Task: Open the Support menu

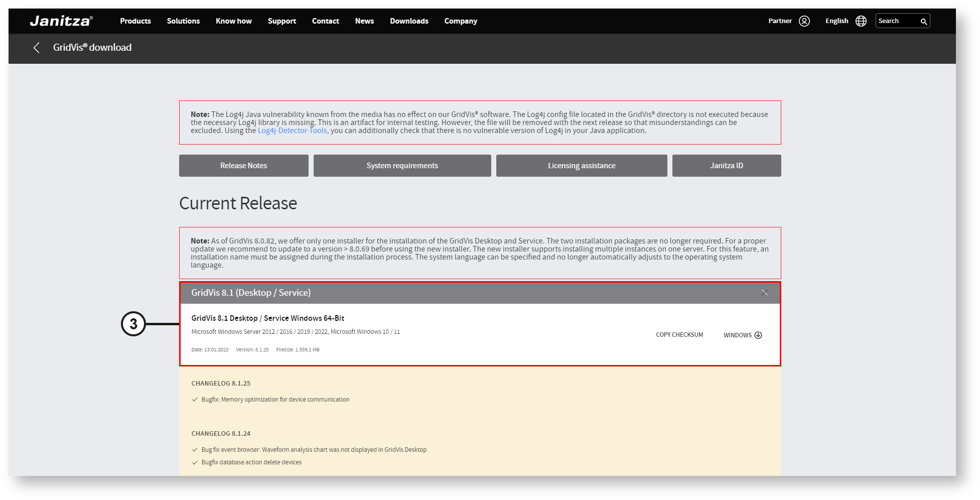Action: (x=282, y=21)
